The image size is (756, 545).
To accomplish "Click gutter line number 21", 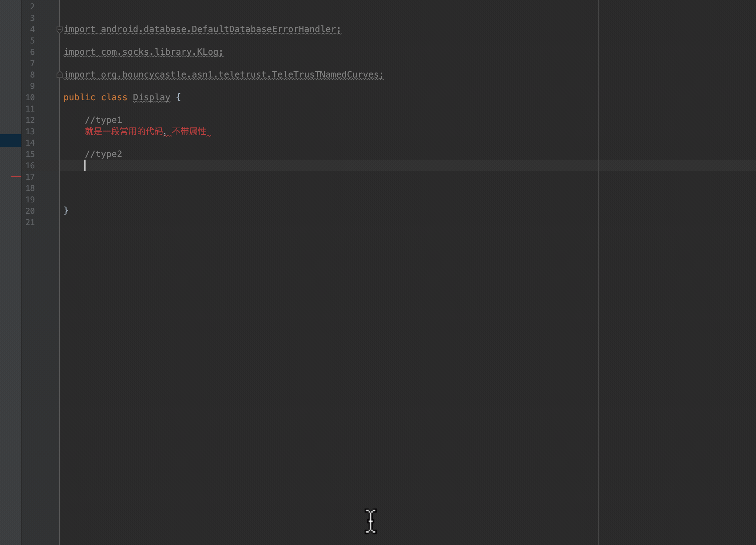I will pyautogui.click(x=30, y=222).
